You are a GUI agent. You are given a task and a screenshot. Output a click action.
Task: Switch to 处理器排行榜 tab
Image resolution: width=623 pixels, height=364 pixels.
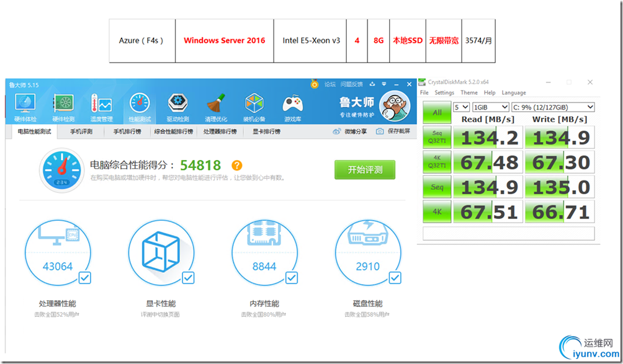[x=220, y=132]
